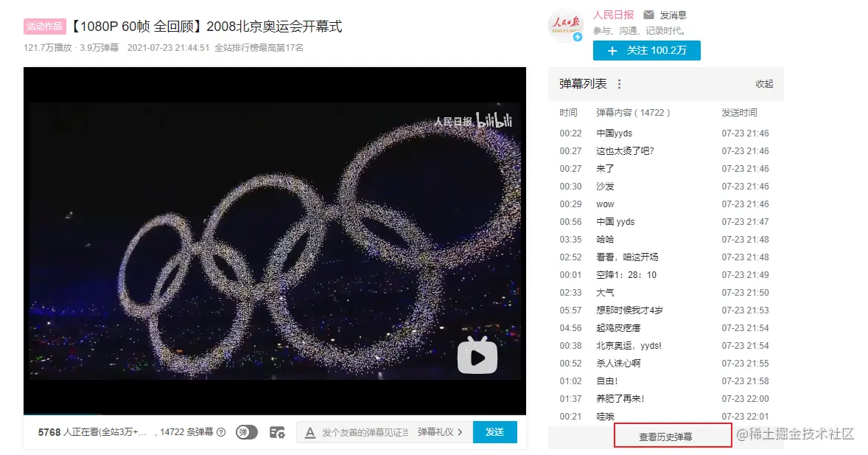
Task: Click video progress bar at bottom
Action: pyautogui.click(x=275, y=414)
